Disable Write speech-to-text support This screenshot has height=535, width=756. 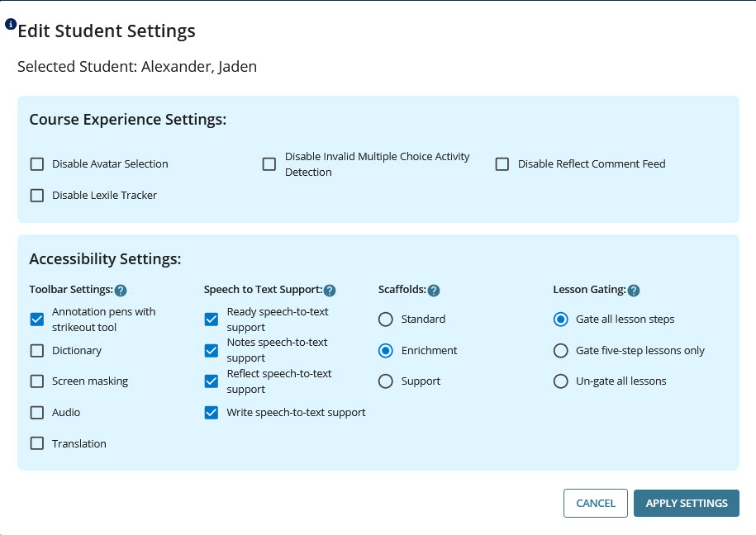tap(212, 413)
